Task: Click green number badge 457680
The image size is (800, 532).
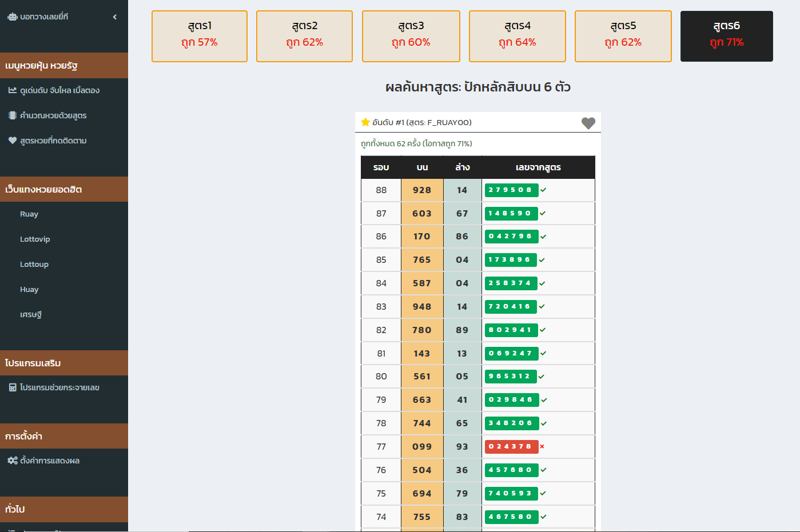Action: pyautogui.click(x=512, y=470)
